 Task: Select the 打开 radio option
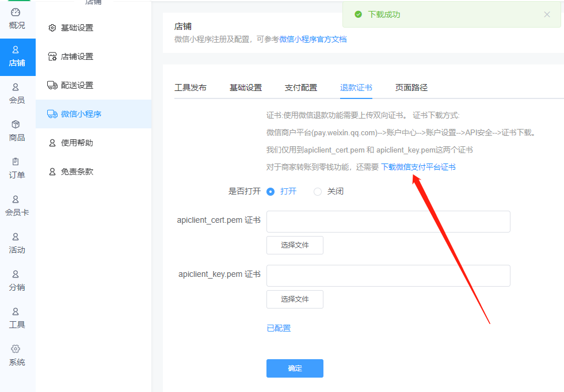pyautogui.click(x=270, y=192)
